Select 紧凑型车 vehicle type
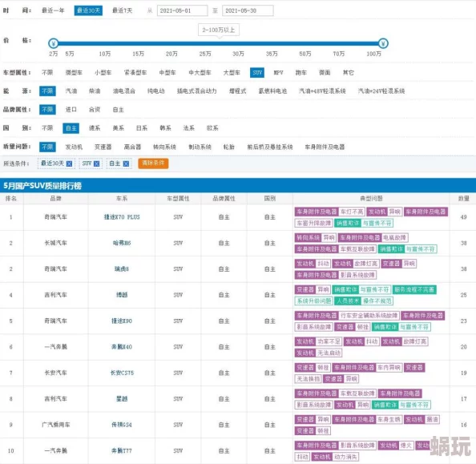This screenshot has height=464, width=476. pyautogui.click(x=135, y=73)
